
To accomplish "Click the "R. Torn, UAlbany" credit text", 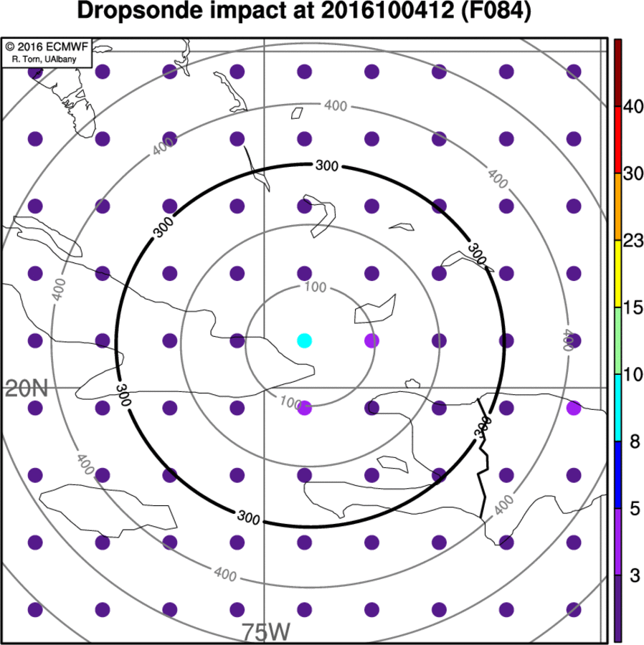I will click(x=44, y=59).
